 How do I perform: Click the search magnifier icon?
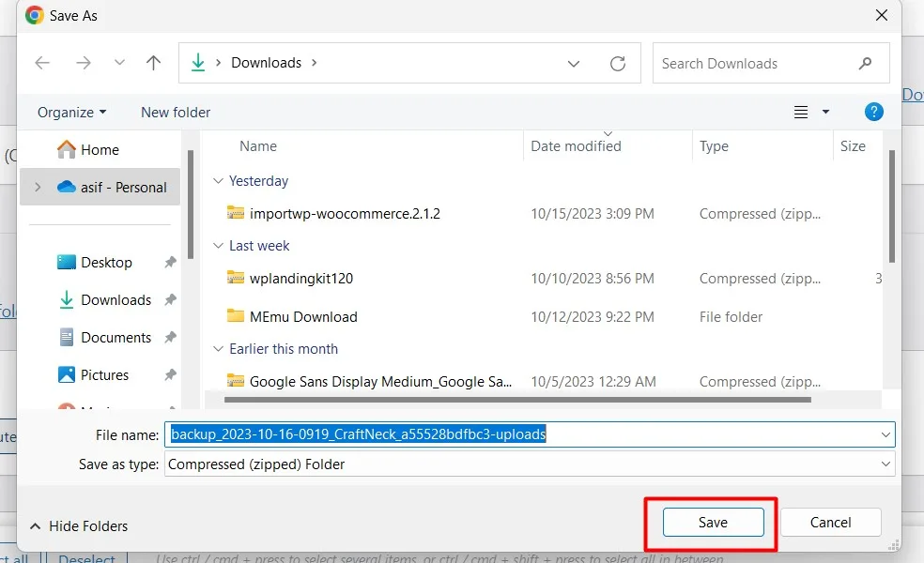(865, 63)
